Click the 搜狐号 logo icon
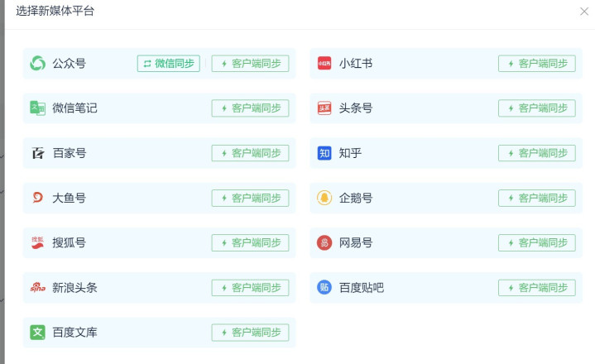This screenshot has height=364, width=595. point(37,242)
